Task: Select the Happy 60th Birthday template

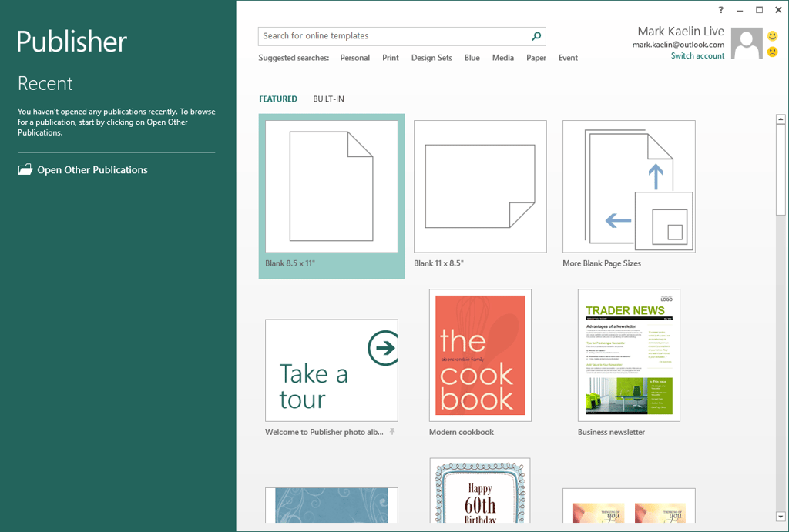Action: click(480, 490)
